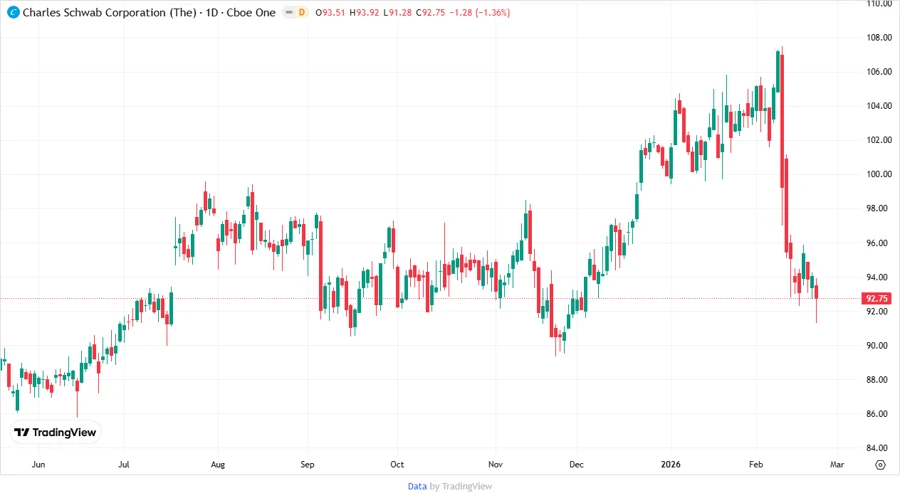Click the red current price label '92.75'
Screen dimensions: 900x498
(876, 298)
